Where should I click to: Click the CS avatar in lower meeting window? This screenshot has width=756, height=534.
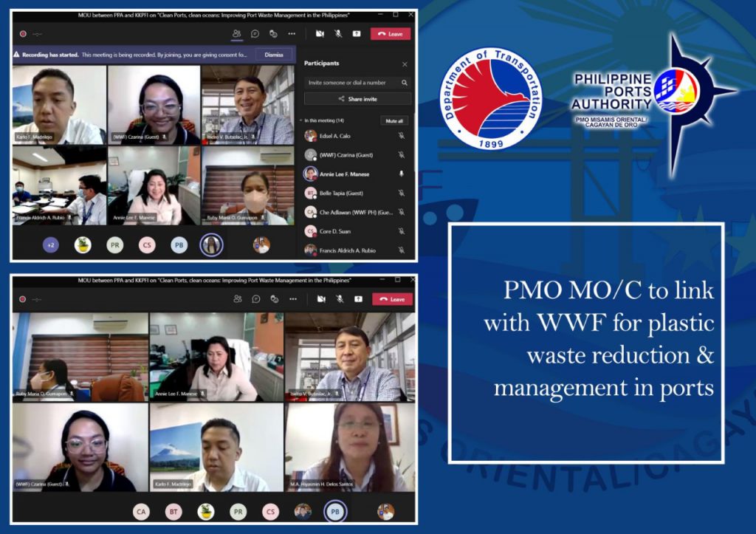270,512
